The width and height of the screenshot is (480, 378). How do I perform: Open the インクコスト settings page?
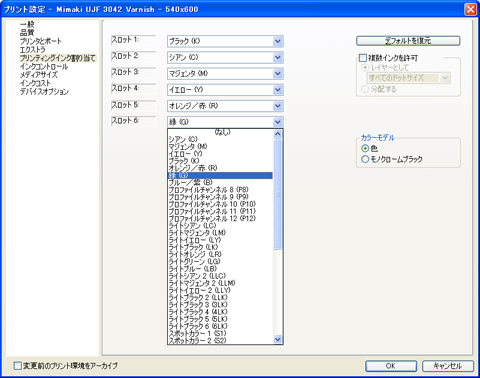35,83
